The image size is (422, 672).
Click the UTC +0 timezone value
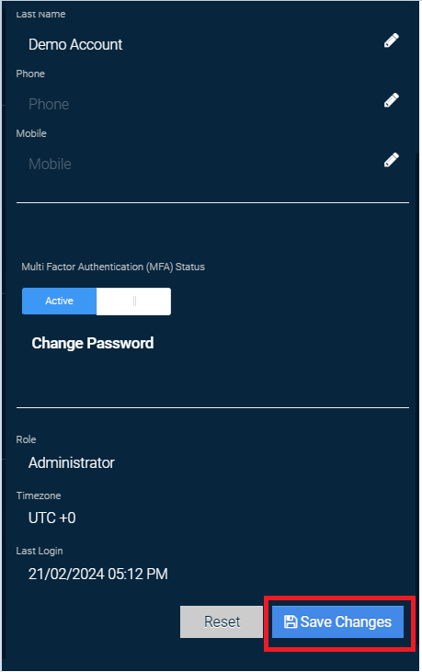52,518
